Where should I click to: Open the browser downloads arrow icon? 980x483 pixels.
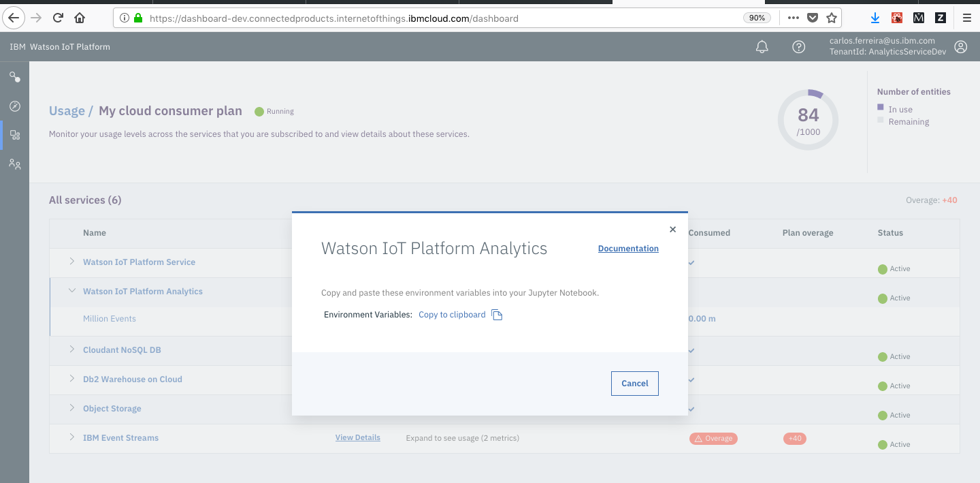pyautogui.click(x=875, y=18)
